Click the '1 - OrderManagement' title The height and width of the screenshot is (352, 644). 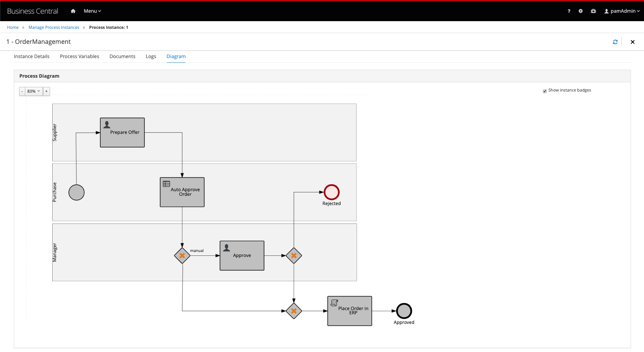(39, 42)
